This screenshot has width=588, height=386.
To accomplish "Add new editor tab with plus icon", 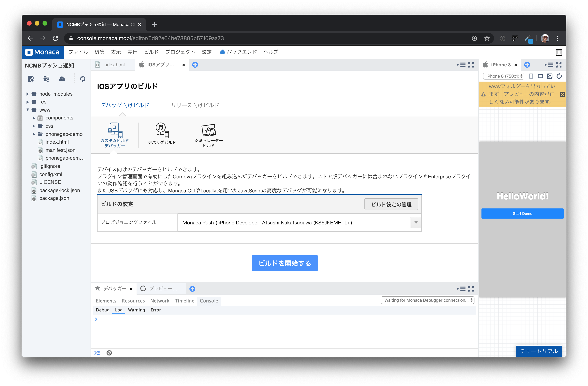I will [195, 65].
